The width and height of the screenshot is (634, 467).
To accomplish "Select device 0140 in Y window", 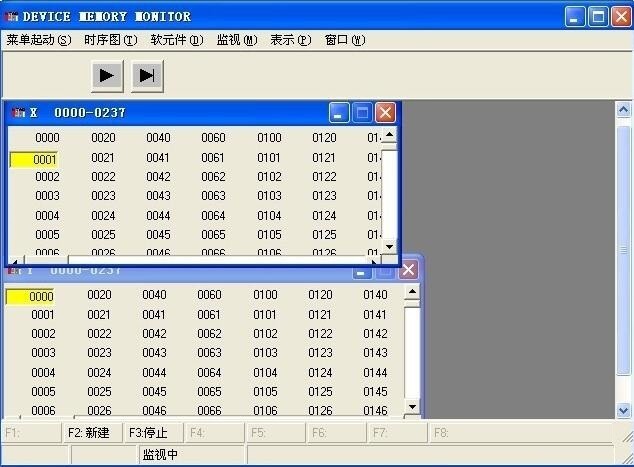I will click(x=375, y=295).
